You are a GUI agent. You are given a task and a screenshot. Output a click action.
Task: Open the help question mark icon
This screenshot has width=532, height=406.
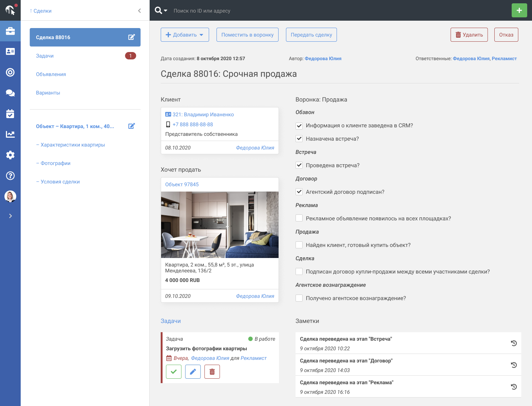pos(10,176)
